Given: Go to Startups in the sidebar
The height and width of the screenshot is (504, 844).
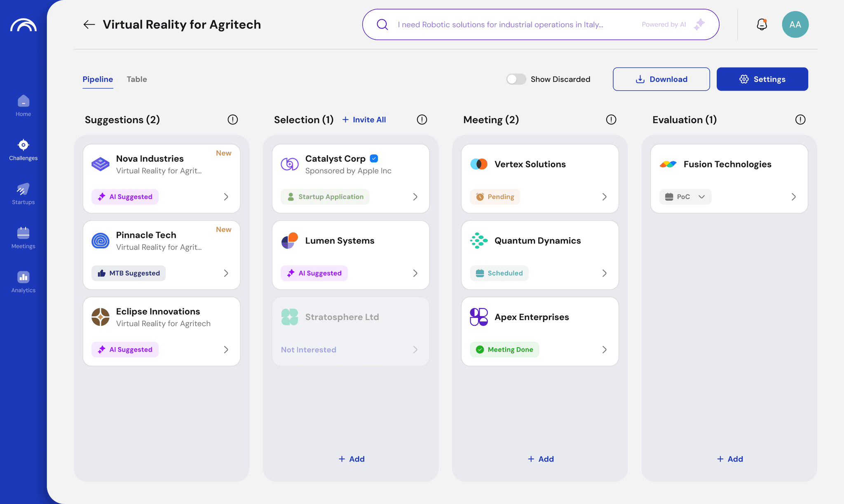Looking at the screenshot, I should click(23, 194).
